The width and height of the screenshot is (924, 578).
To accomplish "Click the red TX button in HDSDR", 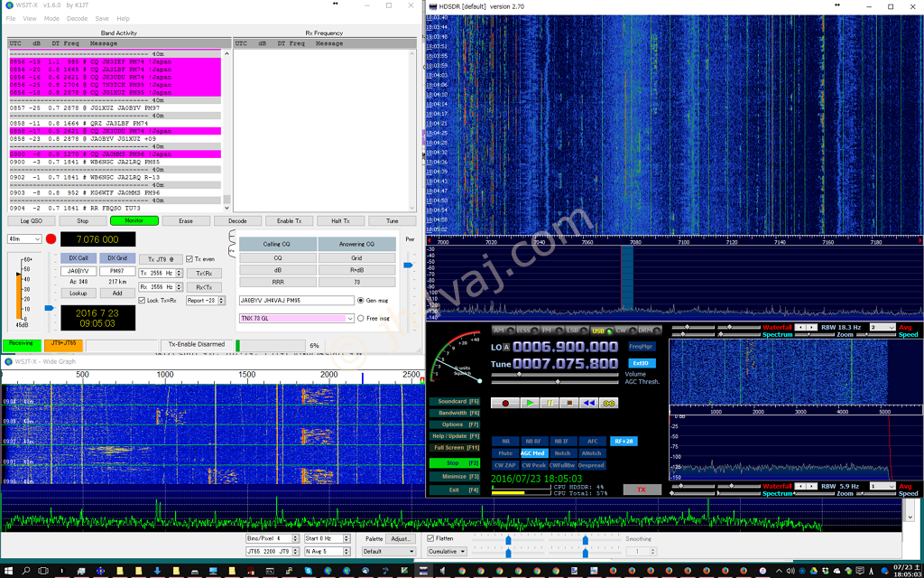I will pos(642,489).
